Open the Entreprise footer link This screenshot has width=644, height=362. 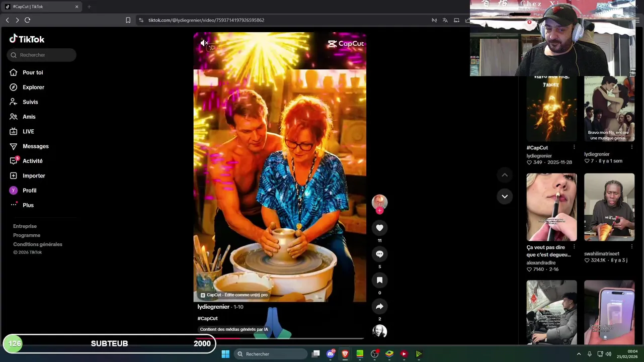pos(25,226)
